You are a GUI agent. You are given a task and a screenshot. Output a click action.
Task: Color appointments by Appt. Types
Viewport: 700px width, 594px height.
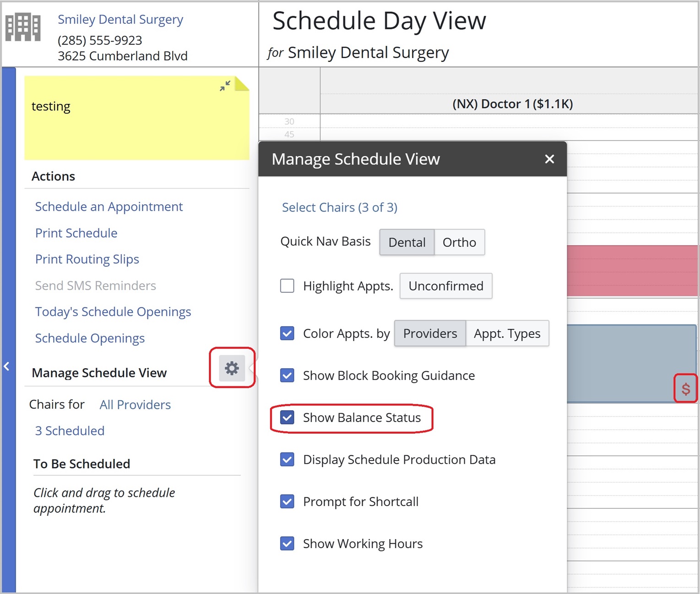tap(507, 333)
